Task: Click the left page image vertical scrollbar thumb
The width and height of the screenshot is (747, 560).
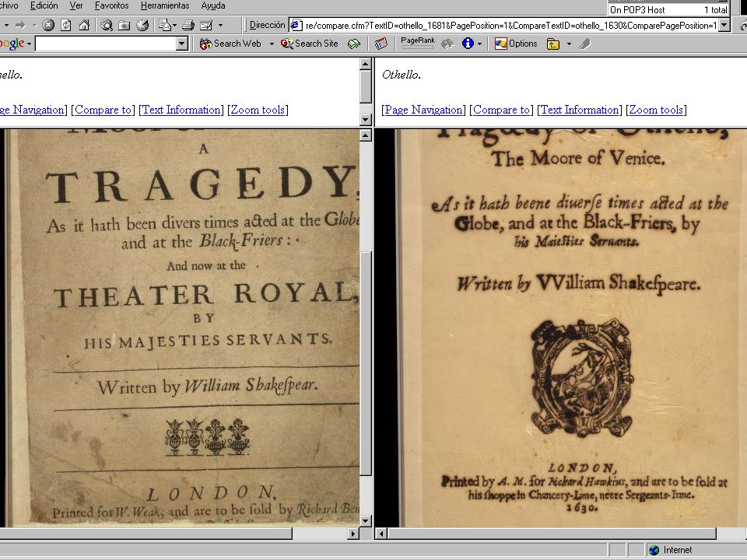Action: pyautogui.click(x=366, y=364)
